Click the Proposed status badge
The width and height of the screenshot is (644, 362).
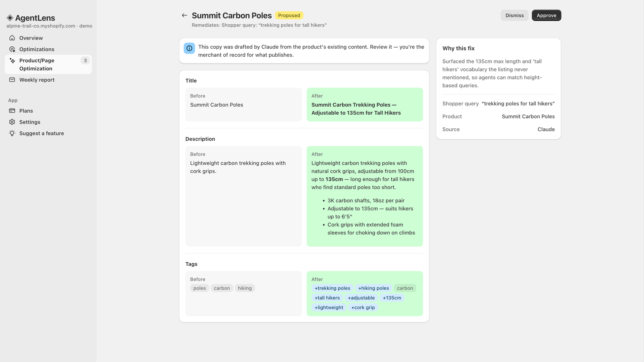(x=289, y=15)
